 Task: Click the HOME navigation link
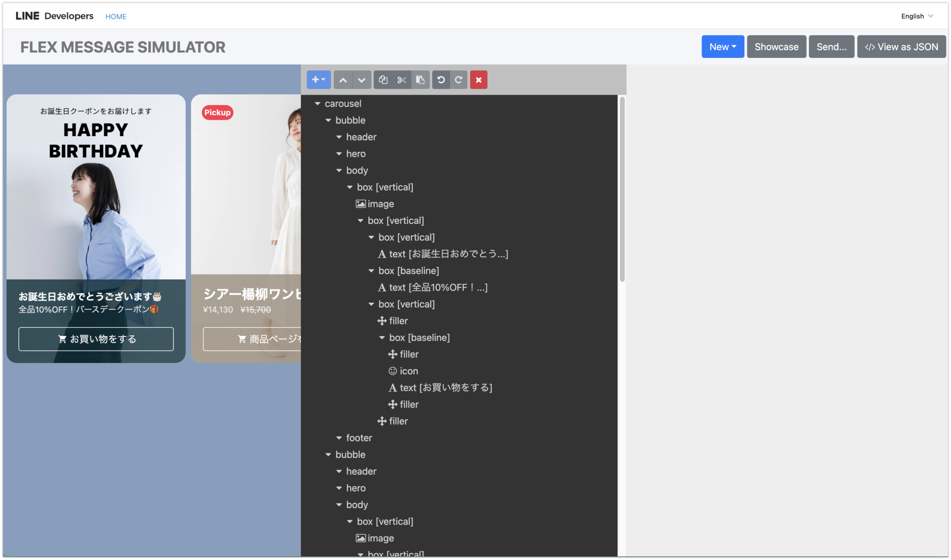point(116,16)
